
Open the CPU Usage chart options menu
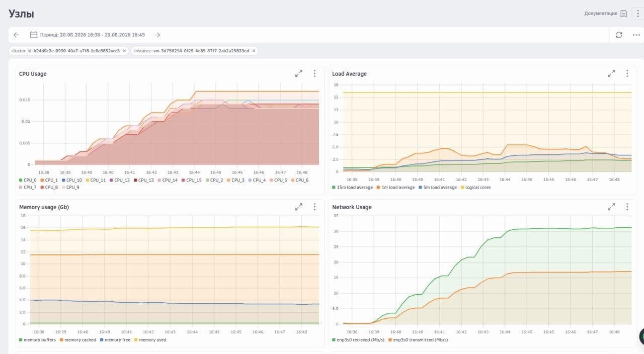coord(314,73)
